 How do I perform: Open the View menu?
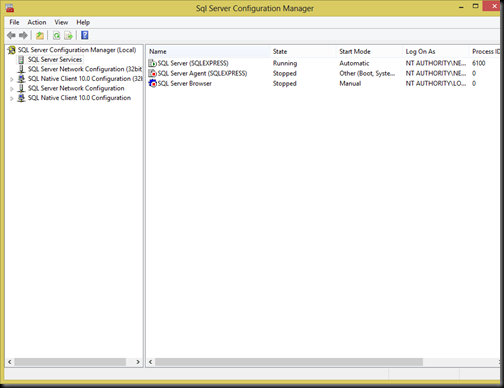(x=61, y=22)
